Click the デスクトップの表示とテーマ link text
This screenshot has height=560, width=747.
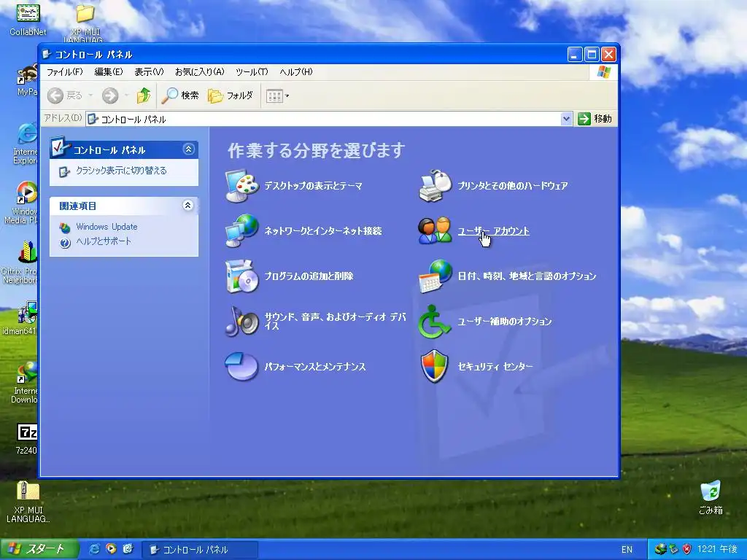click(313, 186)
